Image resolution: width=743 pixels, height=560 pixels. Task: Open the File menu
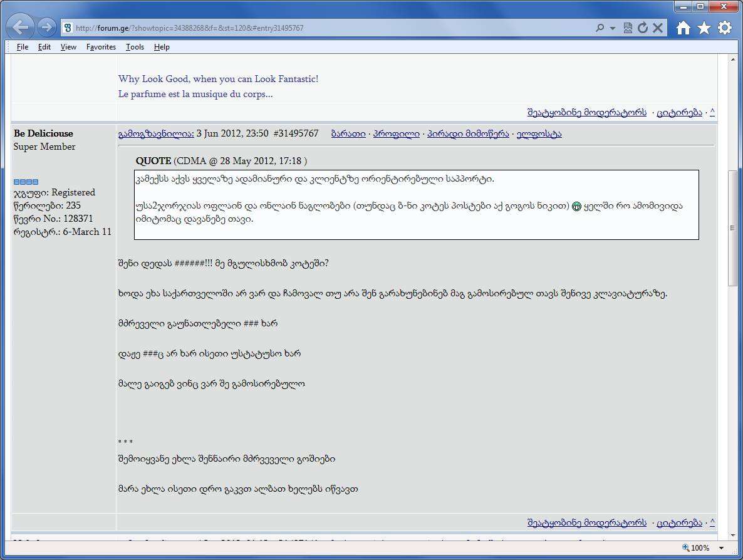click(23, 47)
